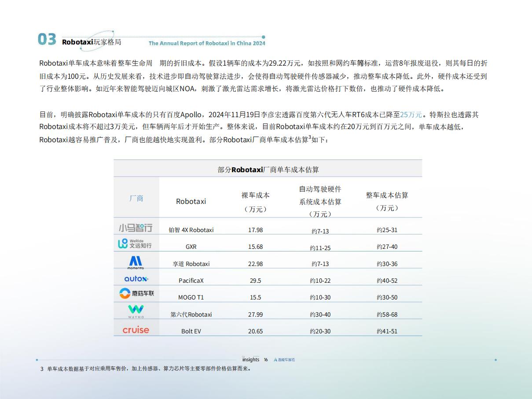Click the Robotaxi column header

coord(191,201)
